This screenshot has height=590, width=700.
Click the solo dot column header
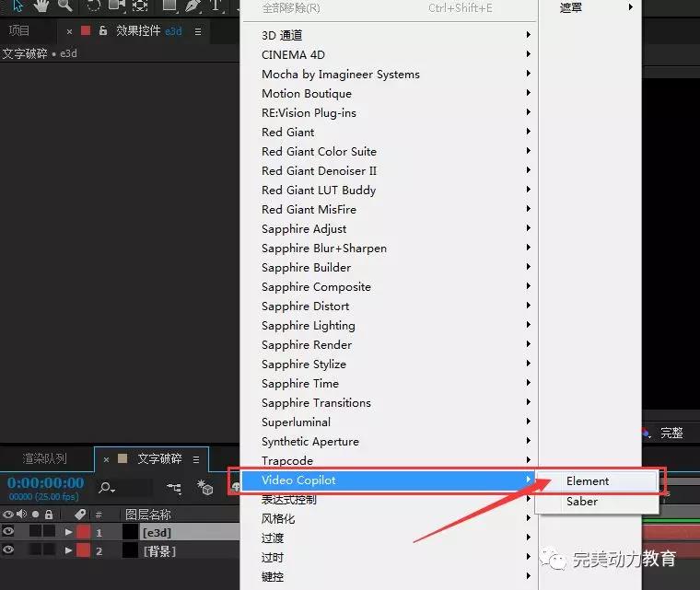(x=35, y=515)
